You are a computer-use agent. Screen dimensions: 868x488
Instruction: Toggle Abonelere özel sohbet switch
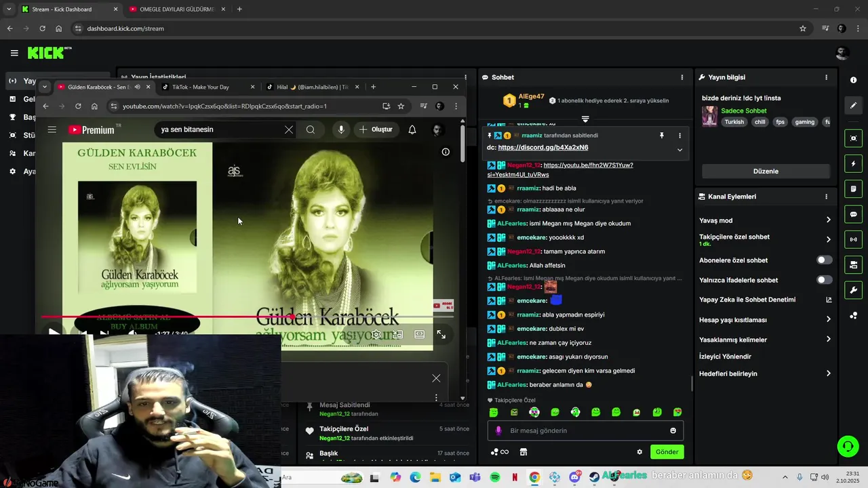[824, 260]
